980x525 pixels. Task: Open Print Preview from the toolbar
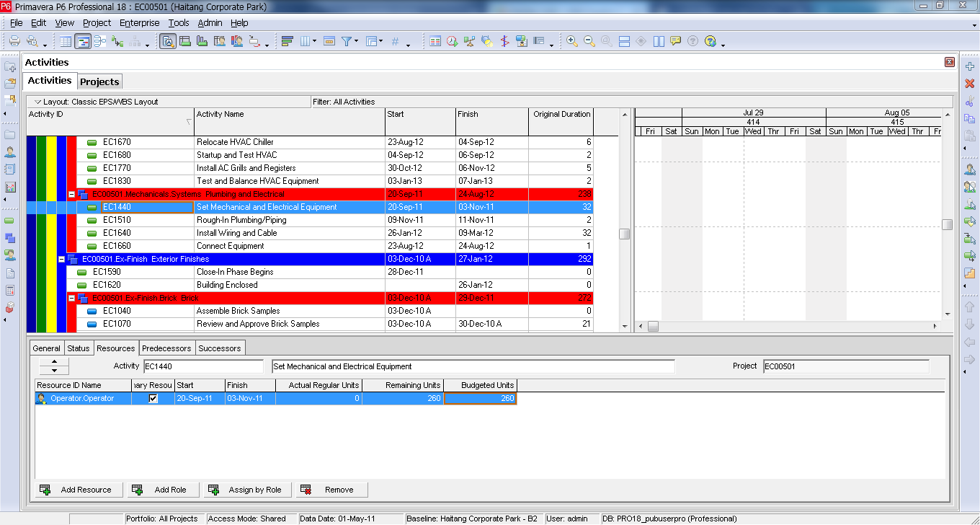pyautogui.click(x=32, y=41)
